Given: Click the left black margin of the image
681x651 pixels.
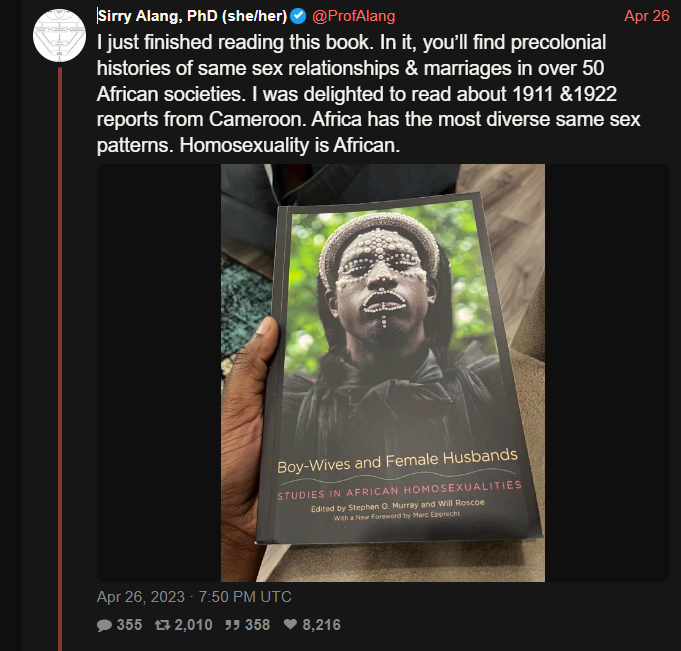Looking at the screenshot, I should click(159, 373).
